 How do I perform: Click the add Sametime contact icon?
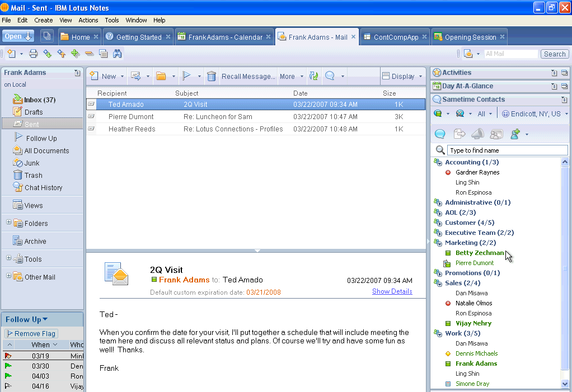pos(515,134)
